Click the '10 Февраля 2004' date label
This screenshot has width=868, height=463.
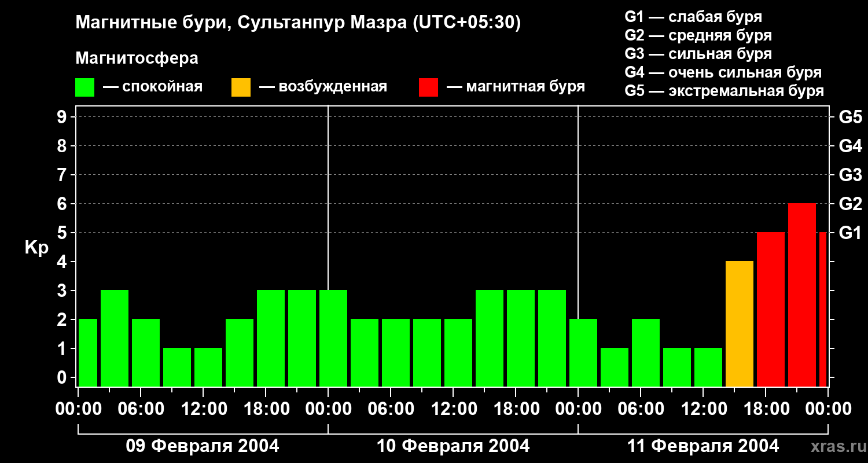tap(453, 446)
